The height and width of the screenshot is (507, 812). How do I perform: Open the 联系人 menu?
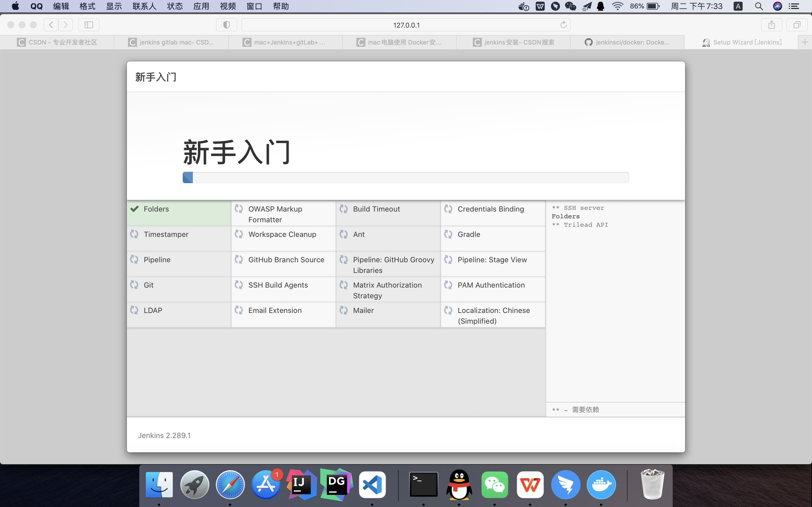[144, 6]
